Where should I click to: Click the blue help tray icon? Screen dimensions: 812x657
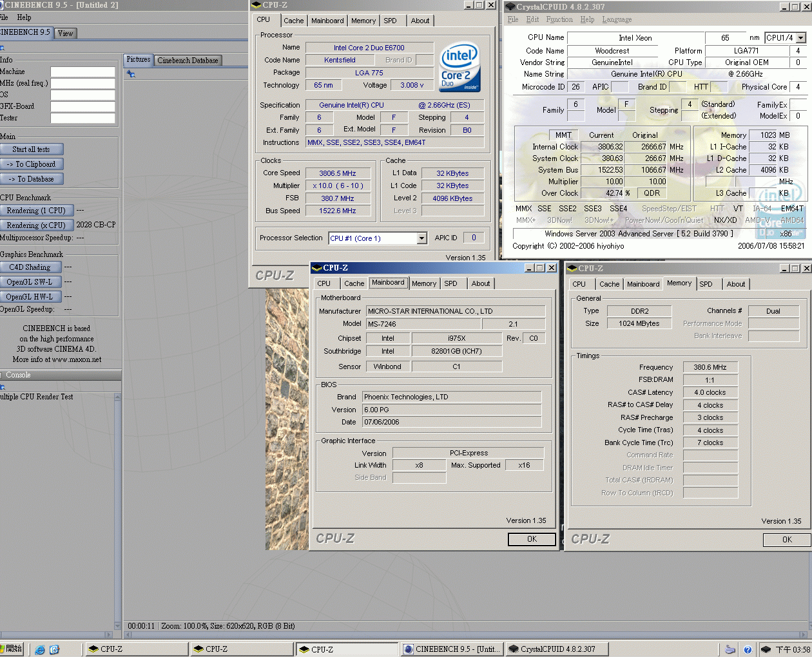click(x=747, y=649)
